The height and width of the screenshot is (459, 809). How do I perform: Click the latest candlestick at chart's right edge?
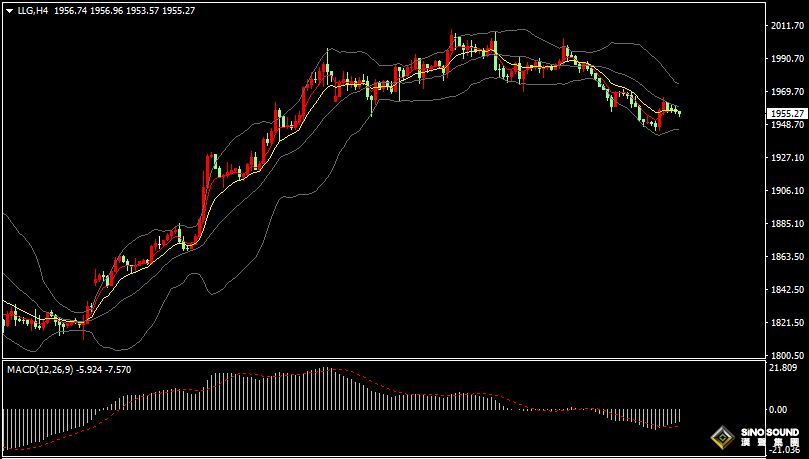coord(679,112)
